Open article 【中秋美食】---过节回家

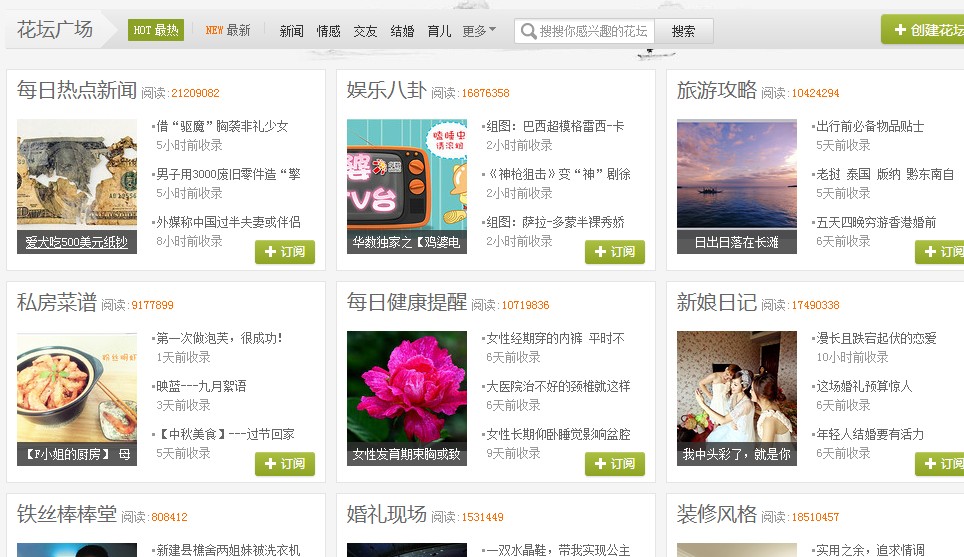click(x=225, y=434)
